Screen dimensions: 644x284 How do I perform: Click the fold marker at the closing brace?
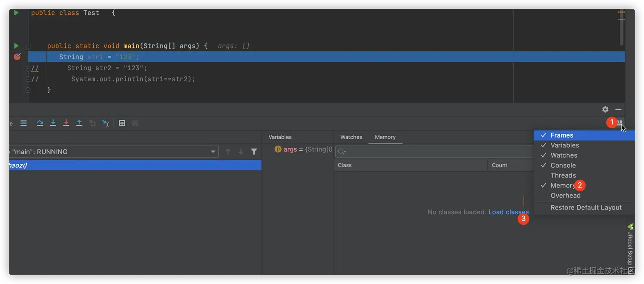point(28,90)
